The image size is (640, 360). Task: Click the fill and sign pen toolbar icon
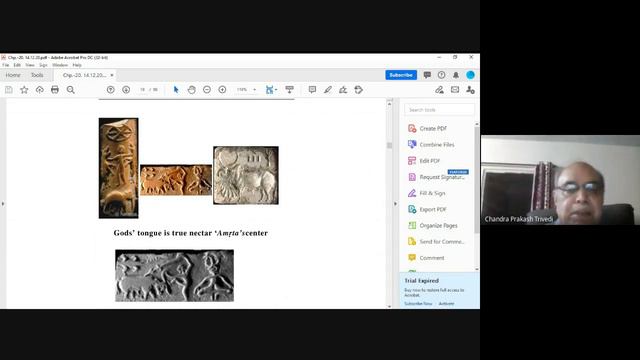[x=439, y=90]
